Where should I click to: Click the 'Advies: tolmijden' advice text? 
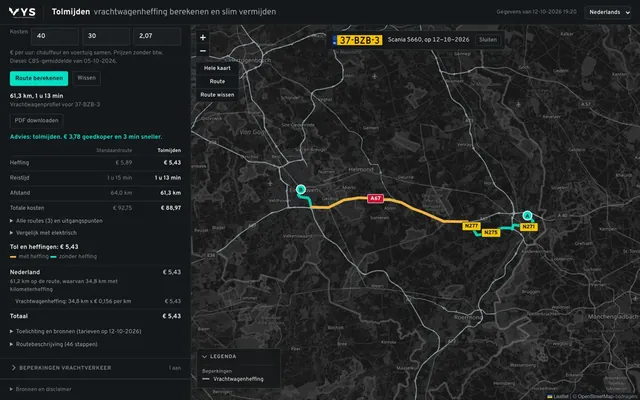pos(86,137)
